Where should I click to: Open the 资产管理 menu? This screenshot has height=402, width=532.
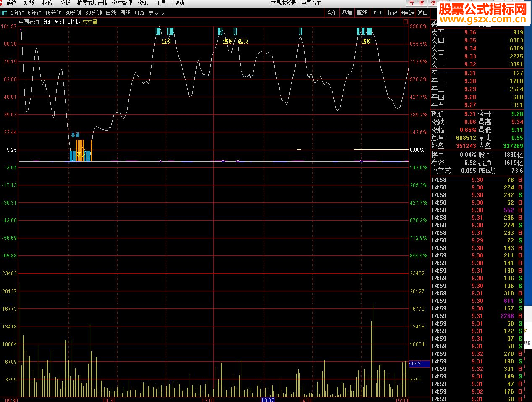[122, 3]
